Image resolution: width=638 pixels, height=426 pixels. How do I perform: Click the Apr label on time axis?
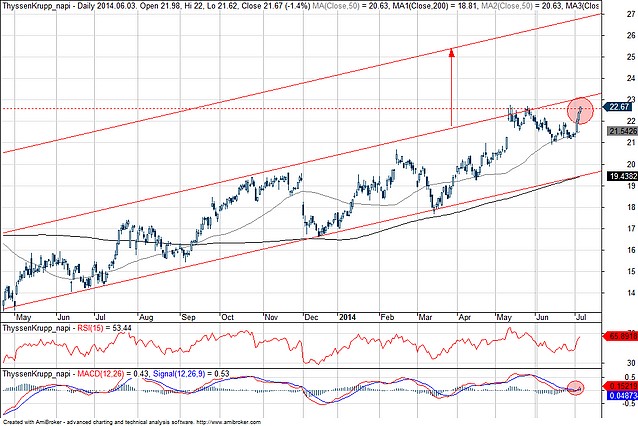point(464,317)
